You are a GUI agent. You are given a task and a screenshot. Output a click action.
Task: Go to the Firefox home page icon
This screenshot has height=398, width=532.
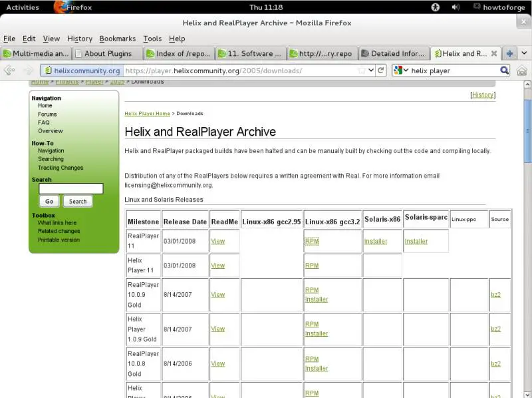click(521, 71)
